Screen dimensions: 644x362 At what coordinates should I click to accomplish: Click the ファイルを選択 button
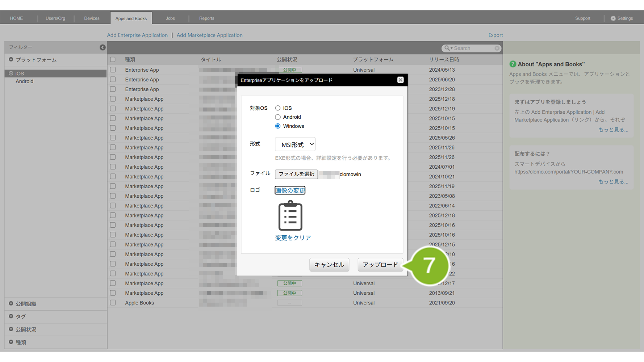296,174
